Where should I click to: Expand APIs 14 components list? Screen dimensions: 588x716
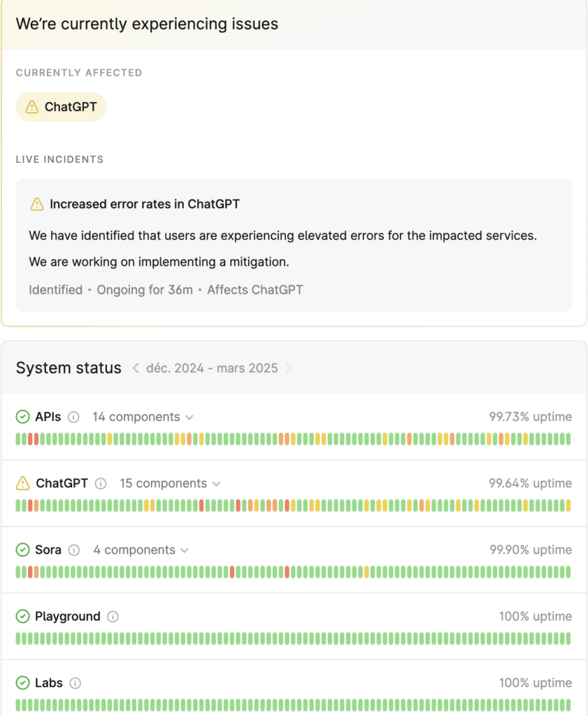143,417
